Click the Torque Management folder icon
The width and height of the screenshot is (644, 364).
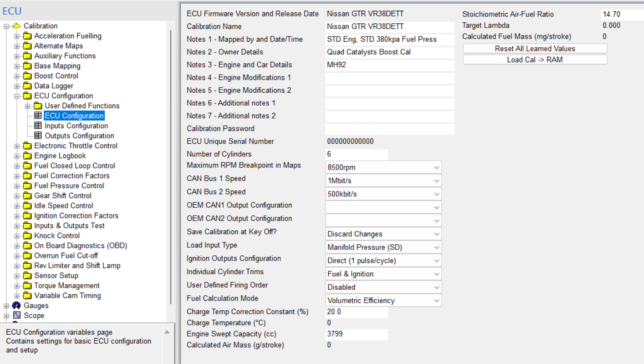(x=27, y=286)
